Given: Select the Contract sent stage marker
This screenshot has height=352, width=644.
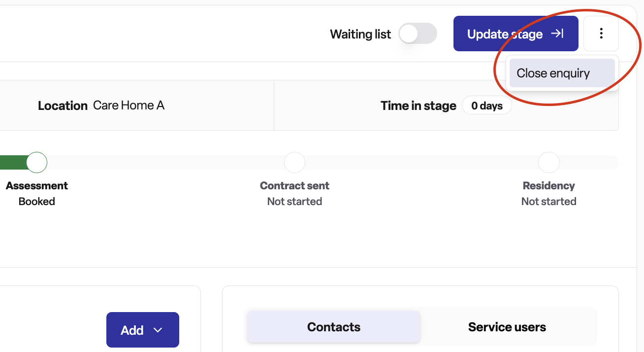Looking at the screenshot, I should click(x=294, y=162).
